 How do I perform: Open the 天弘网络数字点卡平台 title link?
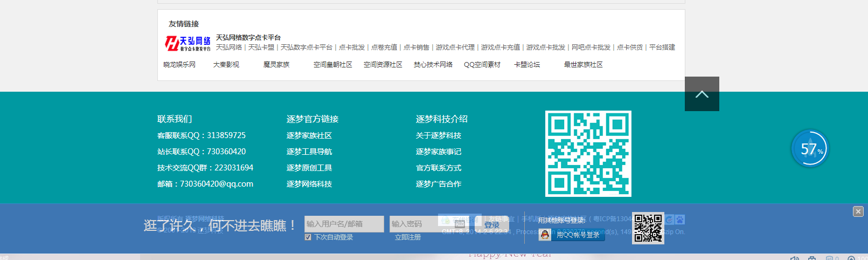click(x=248, y=38)
